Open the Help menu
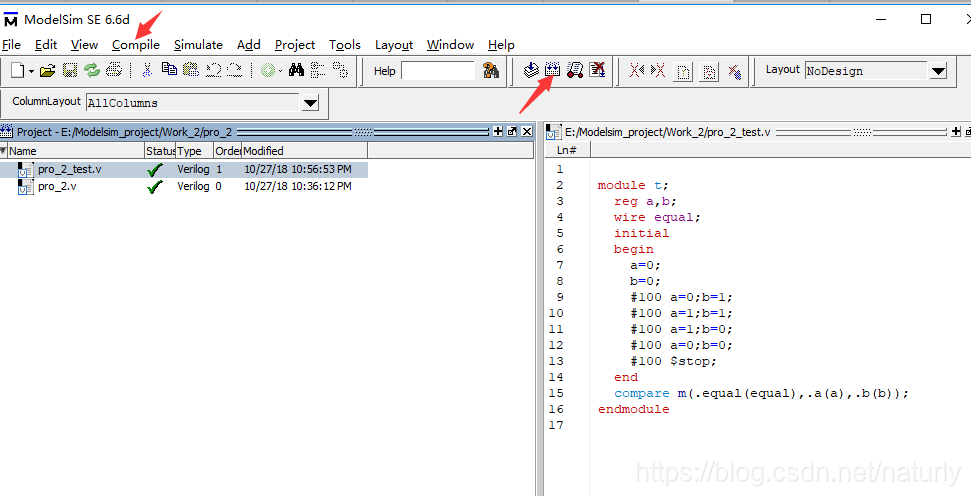 [501, 45]
